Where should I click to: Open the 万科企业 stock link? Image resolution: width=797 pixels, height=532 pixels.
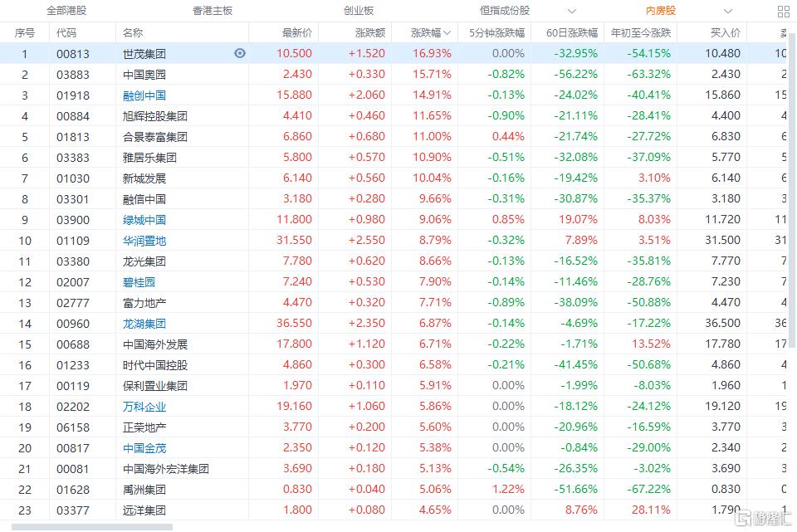tap(144, 407)
